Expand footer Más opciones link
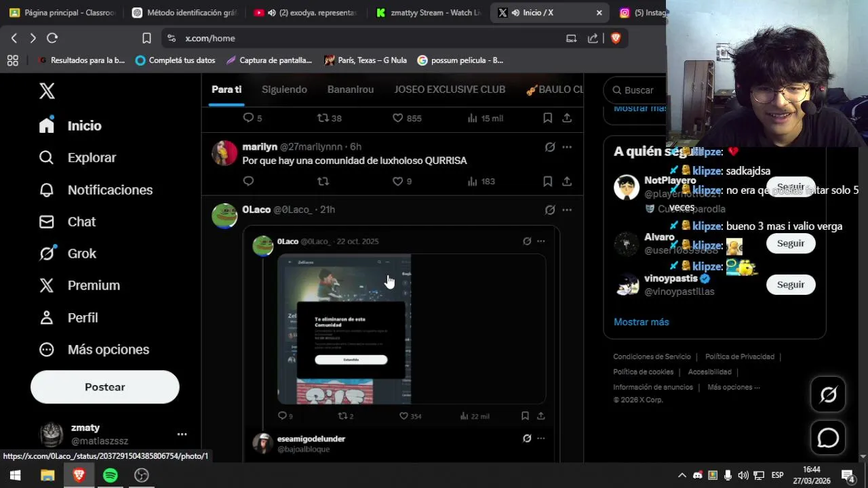The image size is (868, 488). coord(734,388)
